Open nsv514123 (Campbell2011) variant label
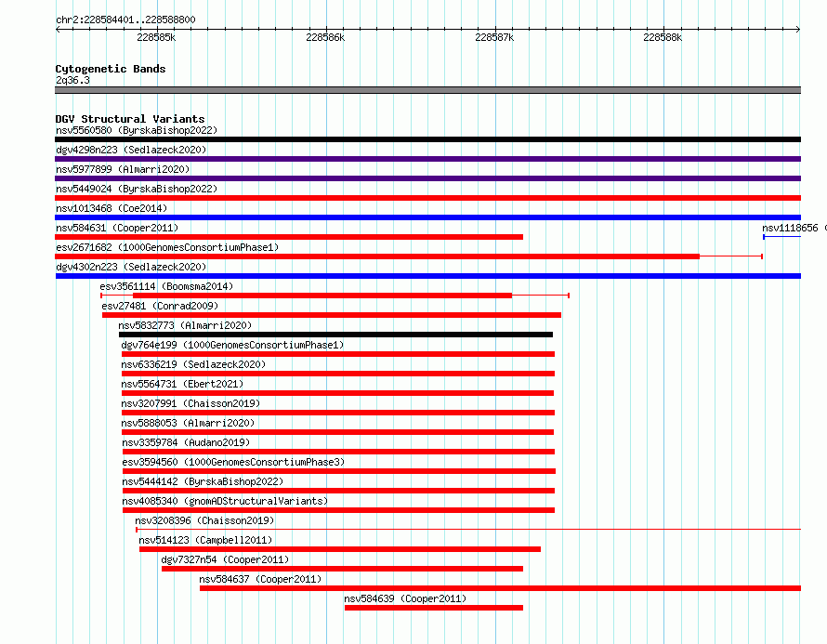The width and height of the screenshot is (827, 644). tap(205, 540)
